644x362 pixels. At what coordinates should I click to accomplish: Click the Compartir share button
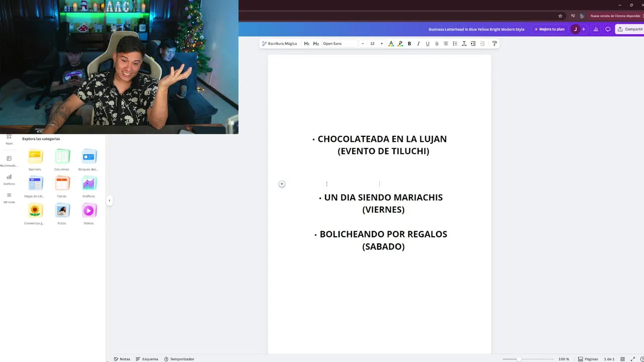[630, 29]
